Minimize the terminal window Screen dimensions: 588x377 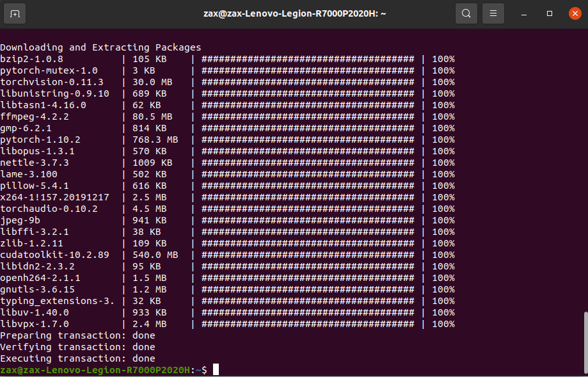click(x=524, y=14)
